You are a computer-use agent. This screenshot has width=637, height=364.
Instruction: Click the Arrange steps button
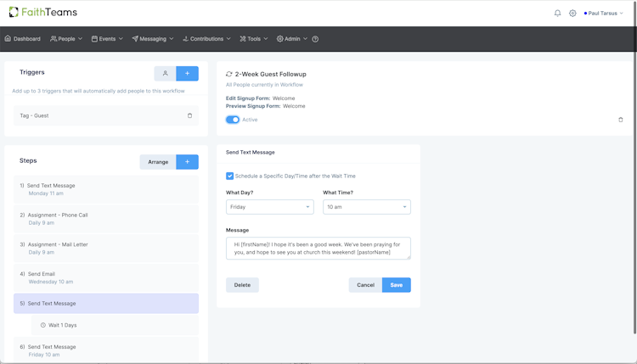[x=158, y=161]
